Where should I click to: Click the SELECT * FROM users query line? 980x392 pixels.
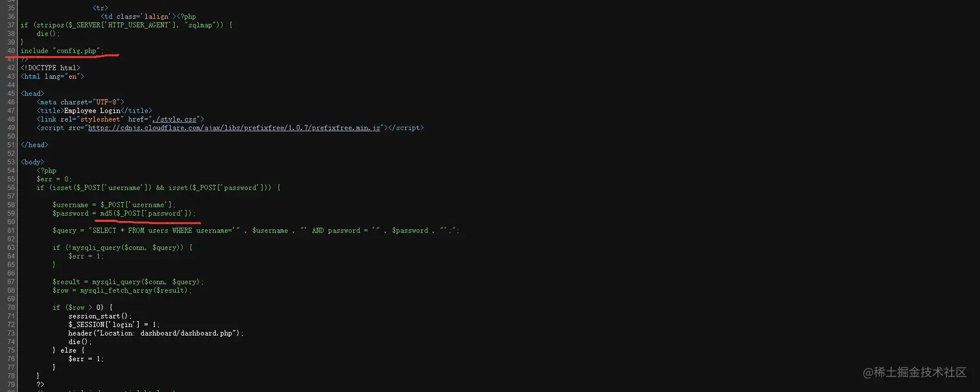point(256,230)
